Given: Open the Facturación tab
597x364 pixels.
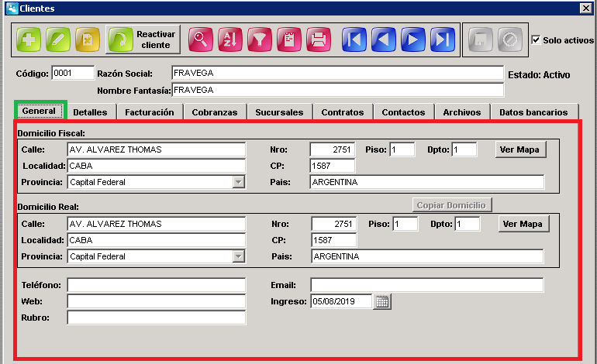Looking at the screenshot, I should [149, 112].
